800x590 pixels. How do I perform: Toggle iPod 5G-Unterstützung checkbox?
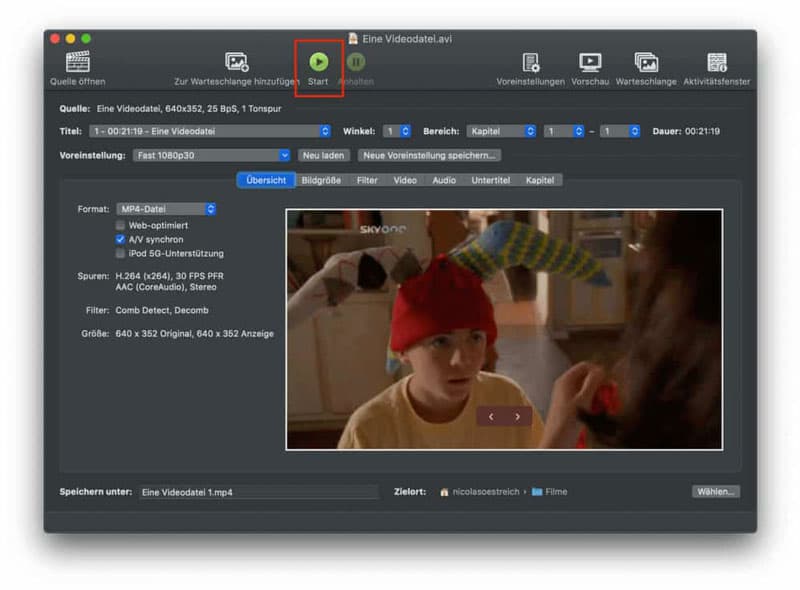(x=120, y=253)
